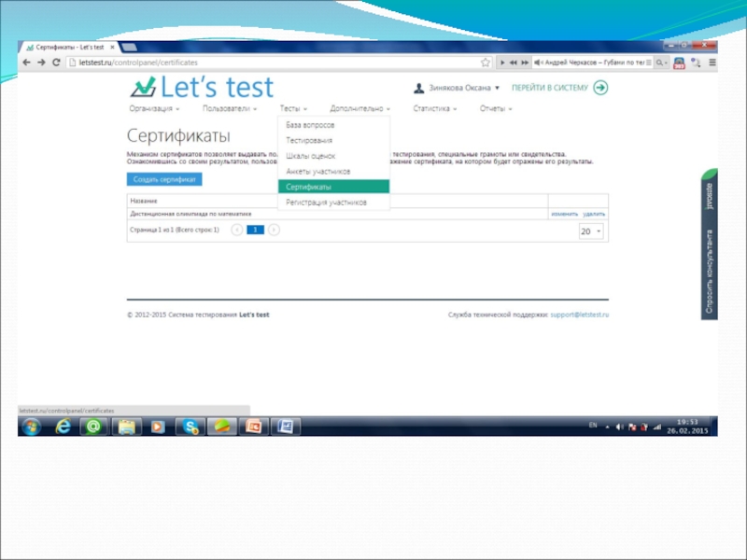Open the Пользователи menu
The width and height of the screenshot is (747, 560).
[x=230, y=108]
